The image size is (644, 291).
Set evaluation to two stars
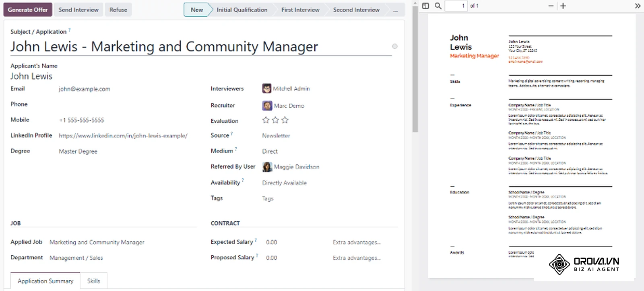pyautogui.click(x=275, y=120)
